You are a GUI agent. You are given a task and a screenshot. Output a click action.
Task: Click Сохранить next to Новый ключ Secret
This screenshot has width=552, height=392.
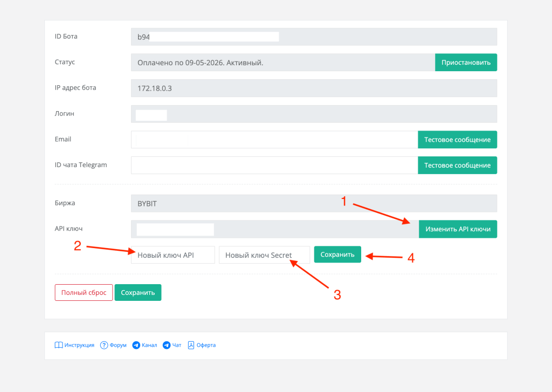click(x=337, y=255)
